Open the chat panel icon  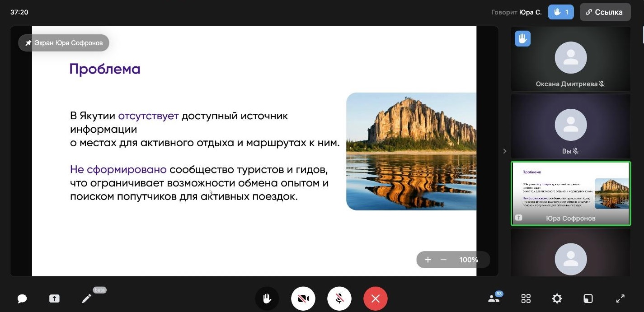(x=22, y=298)
